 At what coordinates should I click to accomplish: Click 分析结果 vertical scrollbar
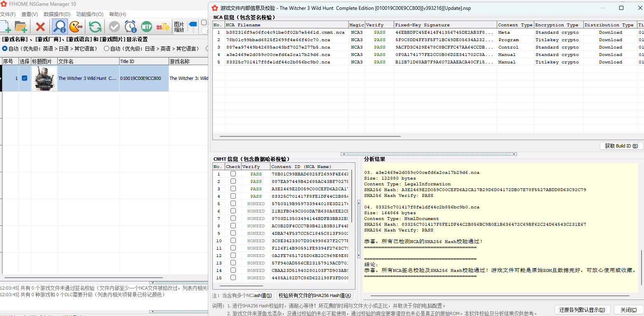642,267
